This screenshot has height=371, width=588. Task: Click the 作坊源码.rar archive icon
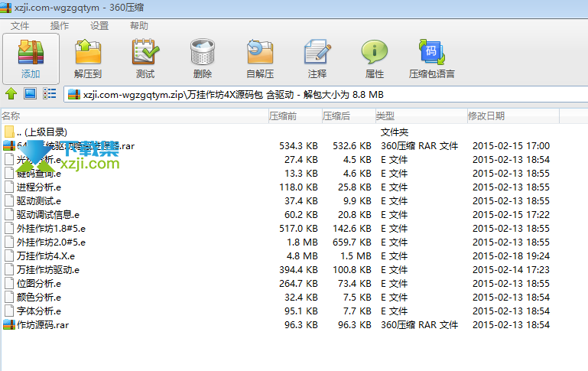9,325
